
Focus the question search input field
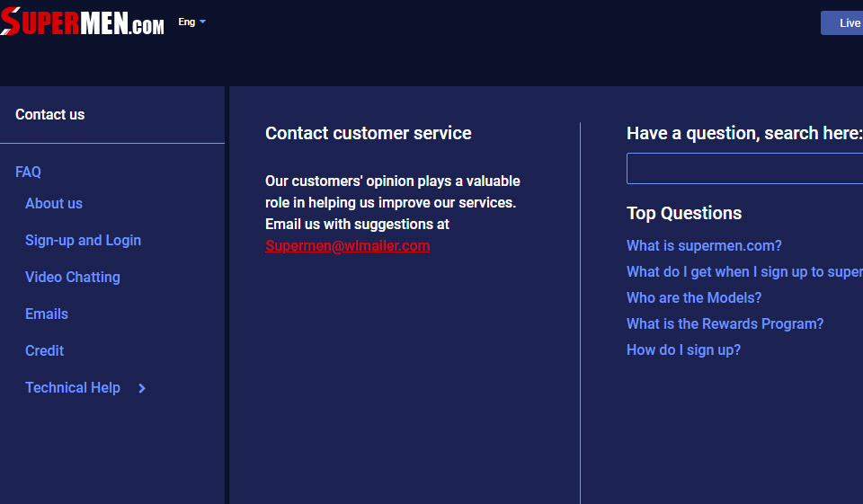744,168
